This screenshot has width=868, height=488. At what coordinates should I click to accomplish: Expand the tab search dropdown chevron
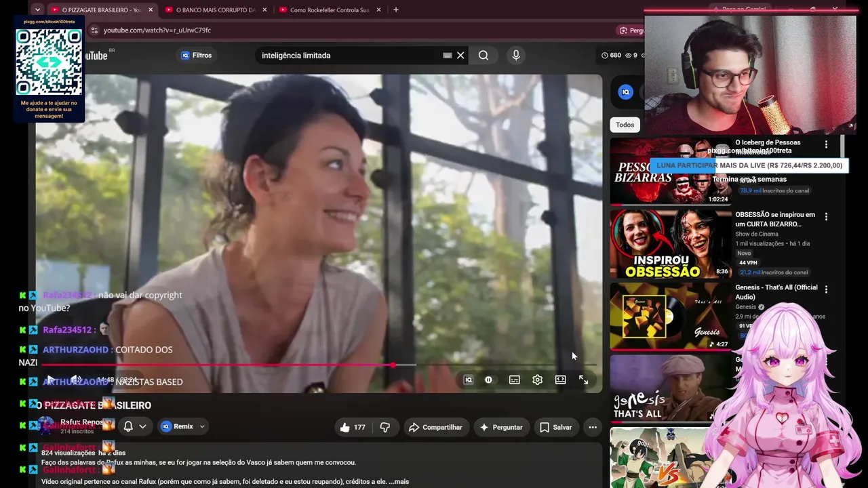tap(37, 10)
